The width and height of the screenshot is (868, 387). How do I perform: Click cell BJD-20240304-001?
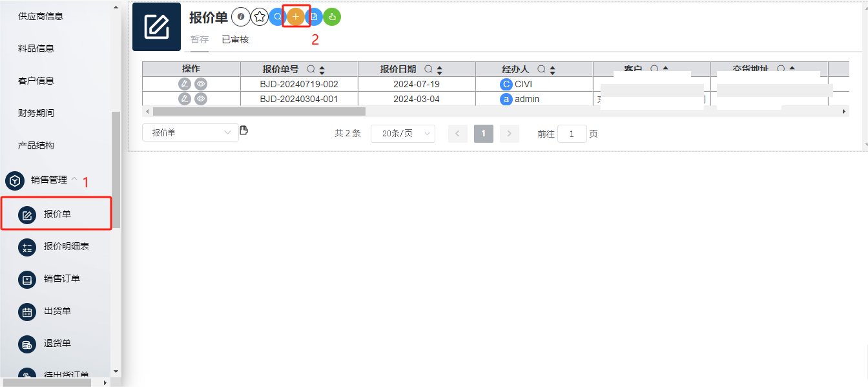[x=299, y=99]
